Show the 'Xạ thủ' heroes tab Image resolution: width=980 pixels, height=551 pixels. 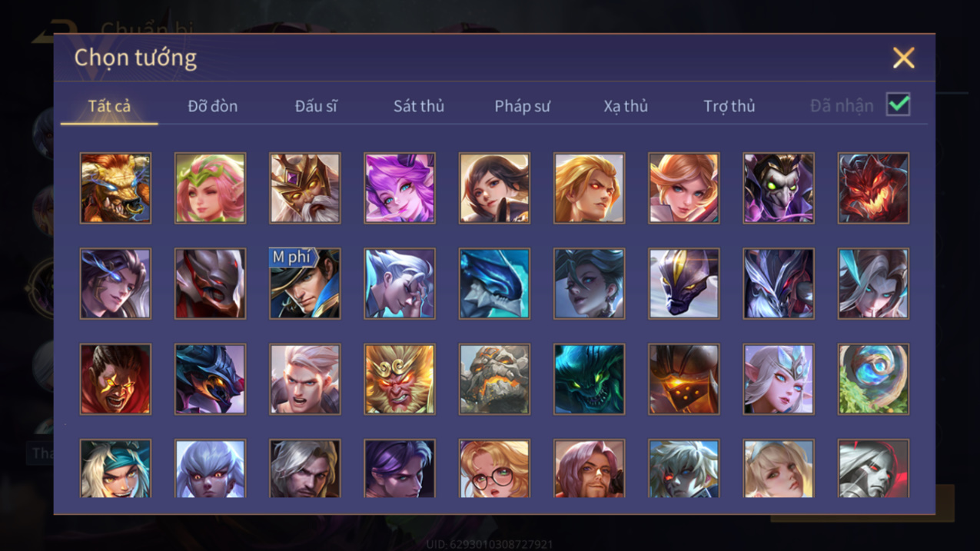[x=626, y=106]
